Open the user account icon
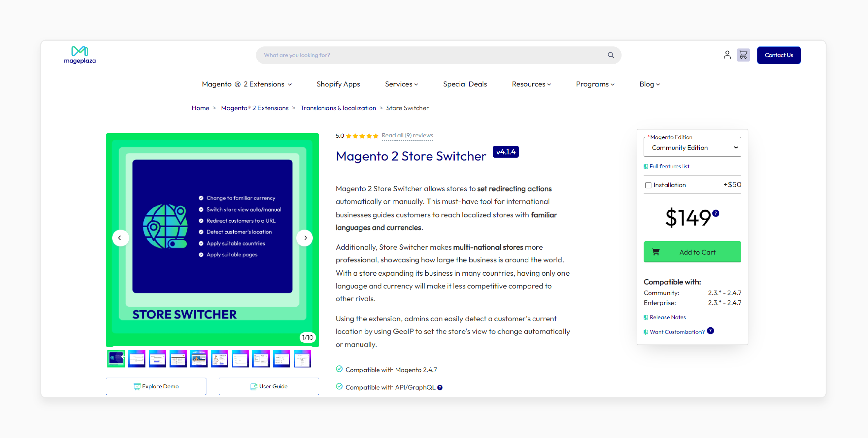The image size is (868, 438). [x=727, y=55]
